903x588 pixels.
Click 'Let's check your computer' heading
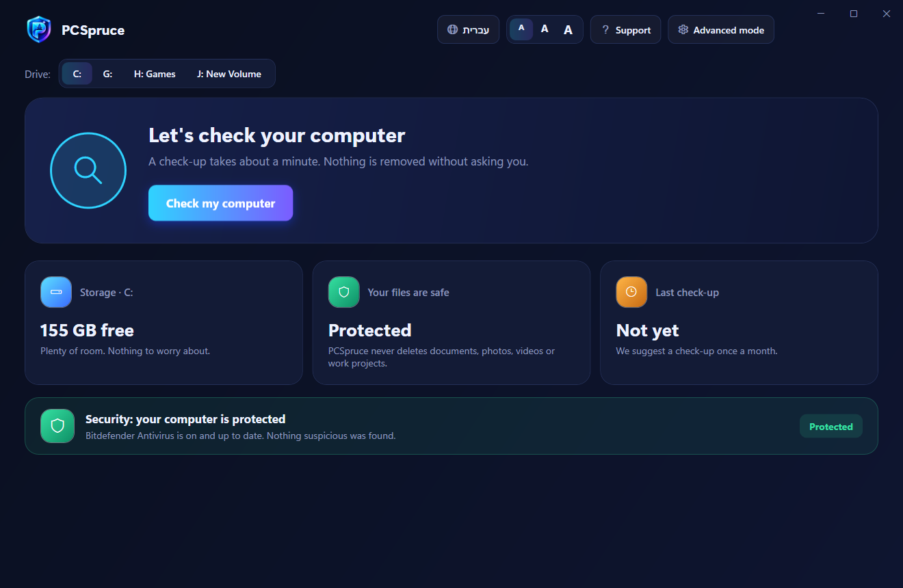point(277,135)
